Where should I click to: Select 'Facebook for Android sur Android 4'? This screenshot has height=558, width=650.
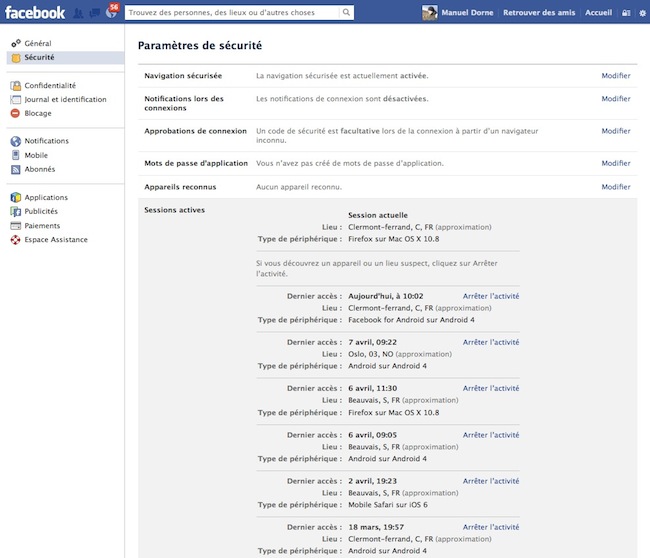click(x=411, y=320)
